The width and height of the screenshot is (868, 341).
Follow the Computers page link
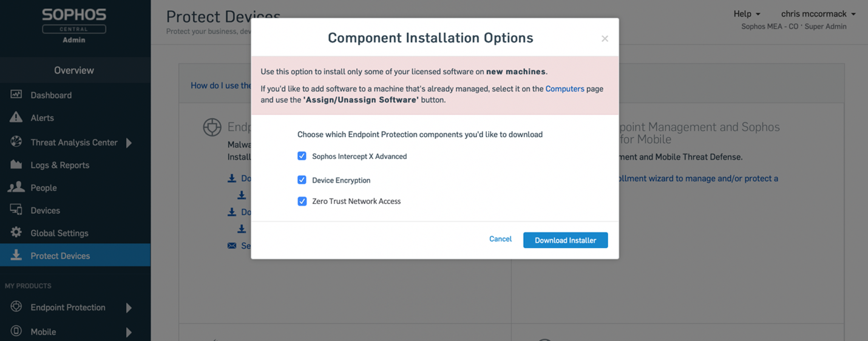[565, 89]
